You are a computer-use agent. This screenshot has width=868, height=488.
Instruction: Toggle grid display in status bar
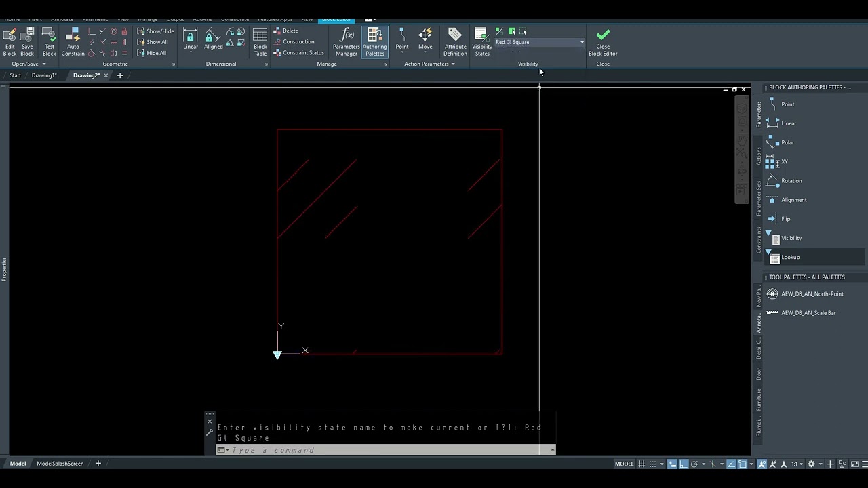[642, 464]
